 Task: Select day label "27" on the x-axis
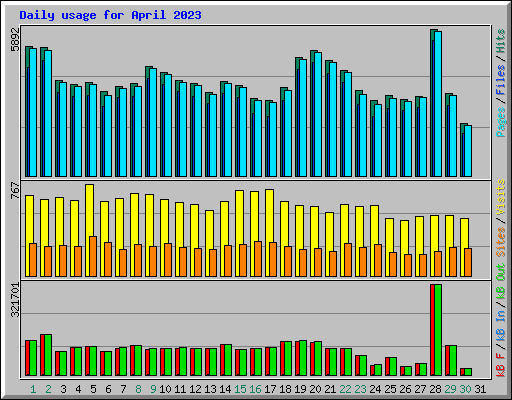click(x=420, y=389)
